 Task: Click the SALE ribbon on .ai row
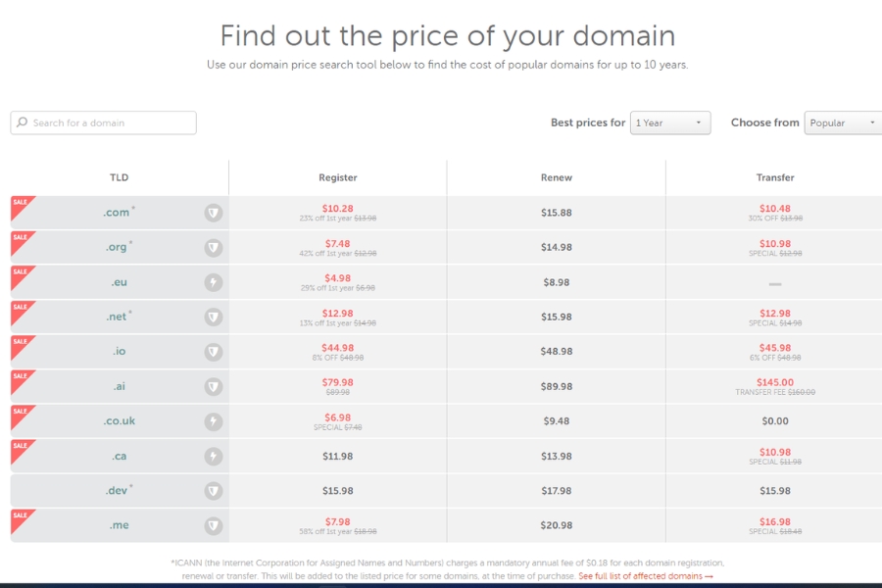click(x=21, y=380)
